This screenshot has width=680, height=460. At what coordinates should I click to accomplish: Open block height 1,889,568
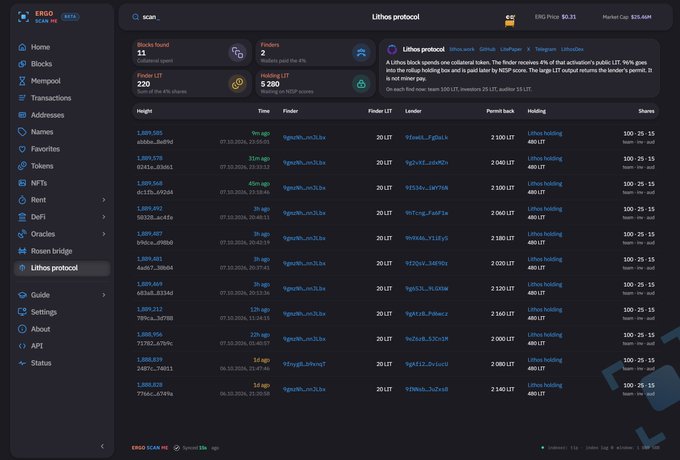tap(150, 183)
